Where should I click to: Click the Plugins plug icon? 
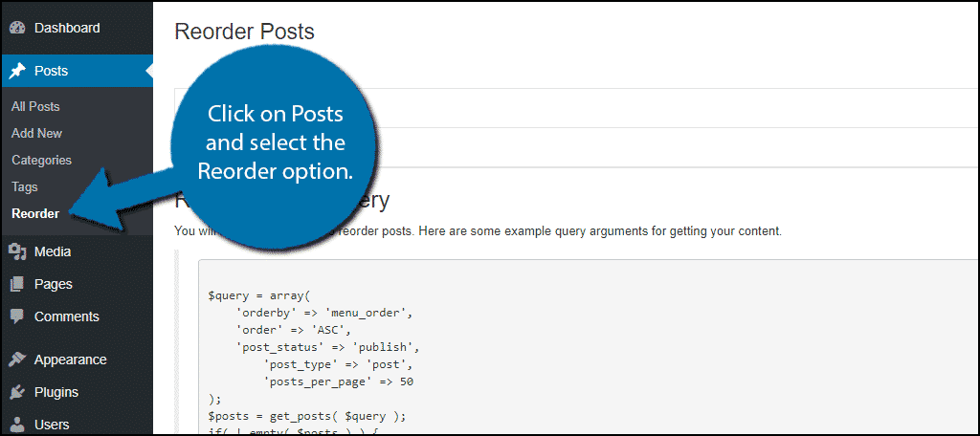17,392
